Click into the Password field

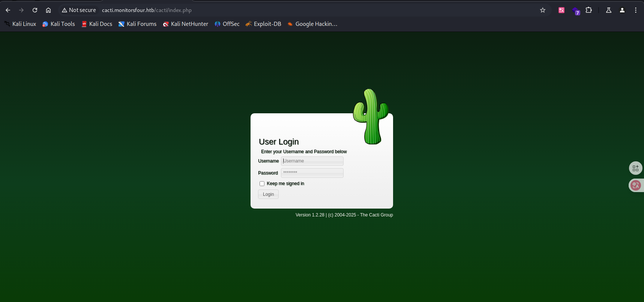312,173
